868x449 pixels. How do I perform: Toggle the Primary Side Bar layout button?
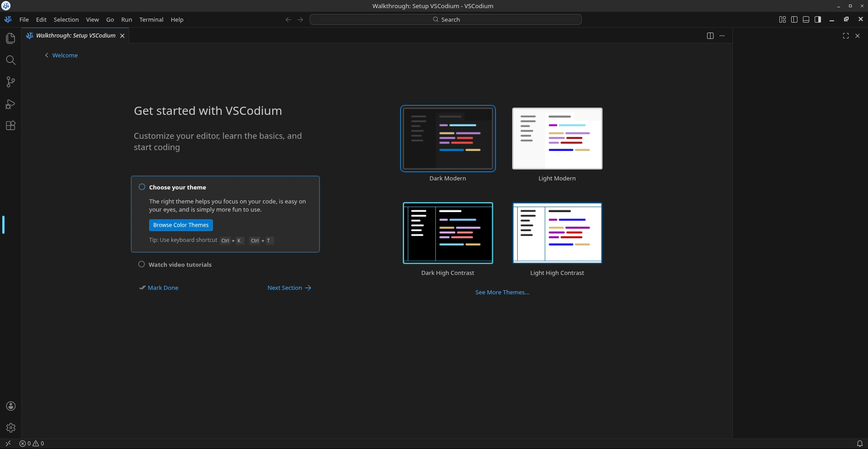tap(794, 19)
